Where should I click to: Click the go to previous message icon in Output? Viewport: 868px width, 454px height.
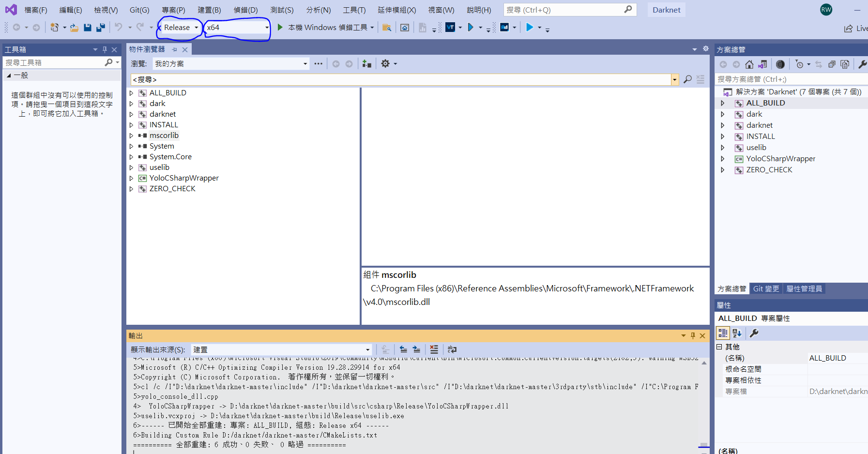[403, 349]
